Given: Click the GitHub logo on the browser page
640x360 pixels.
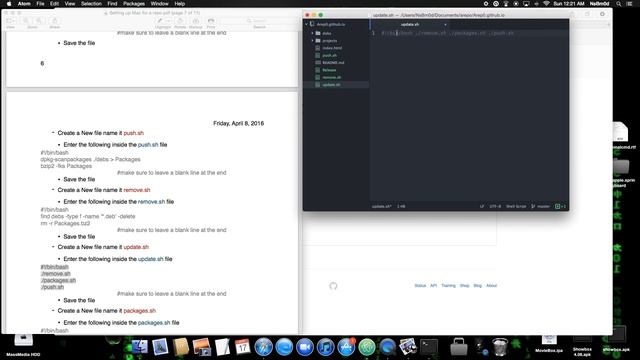Looking at the screenshot, I should [333, 286].
